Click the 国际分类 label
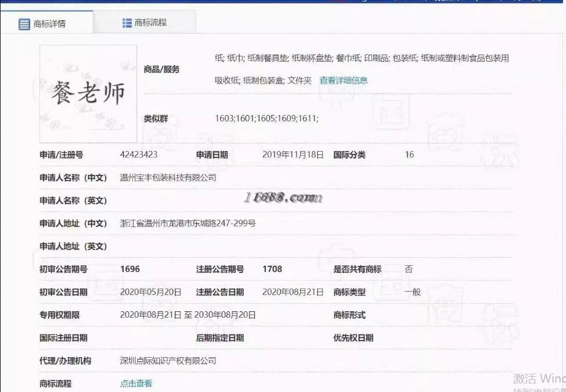This screenshot has width=566, height=392. click(349, 155)
